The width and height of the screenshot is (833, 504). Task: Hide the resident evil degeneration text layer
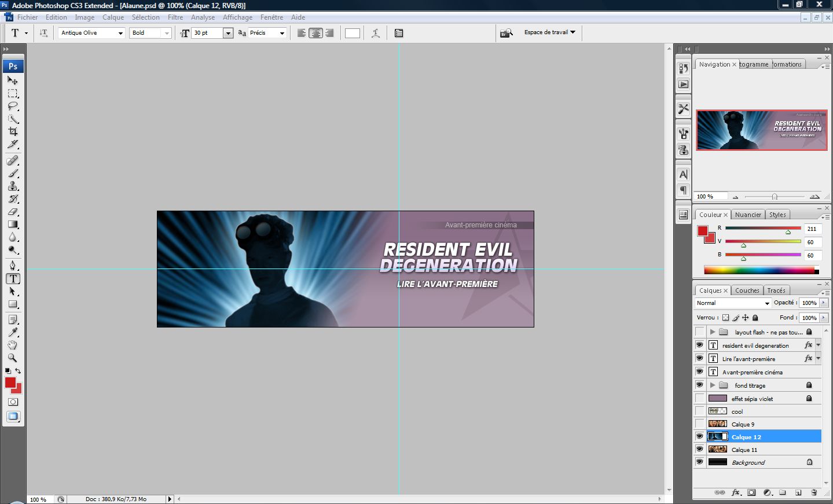coord(699,345)
